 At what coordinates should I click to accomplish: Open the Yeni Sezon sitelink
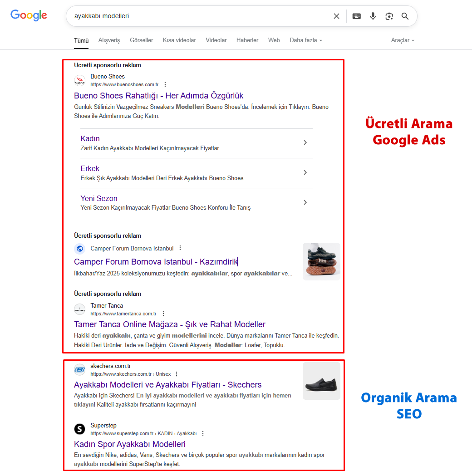98,199
